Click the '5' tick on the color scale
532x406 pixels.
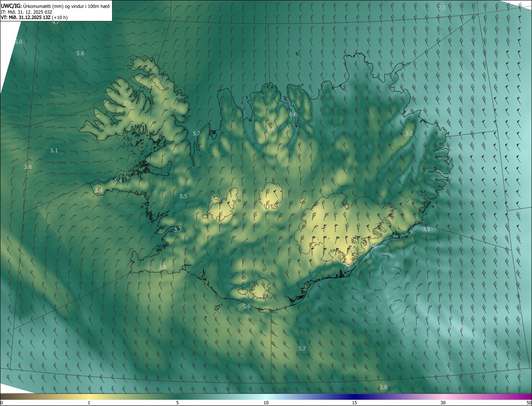tap(177, 403)
